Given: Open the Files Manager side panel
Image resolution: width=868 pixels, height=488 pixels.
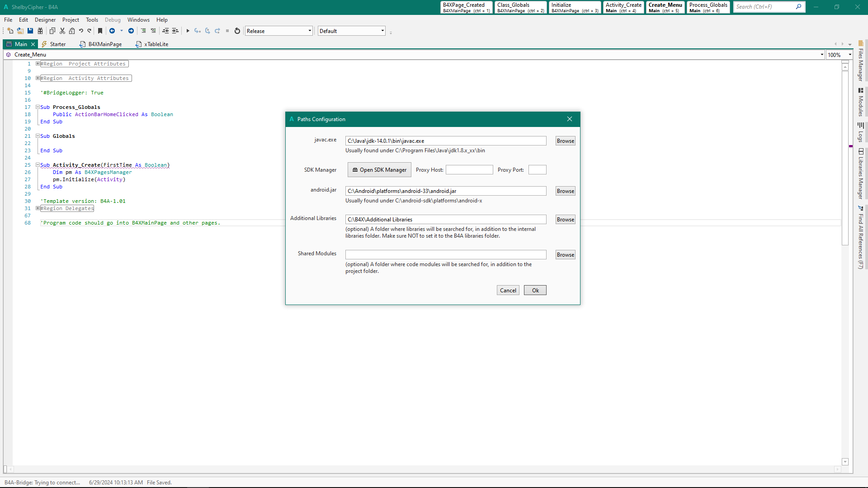Looking at the screenshot, I should tap(861, 61).
